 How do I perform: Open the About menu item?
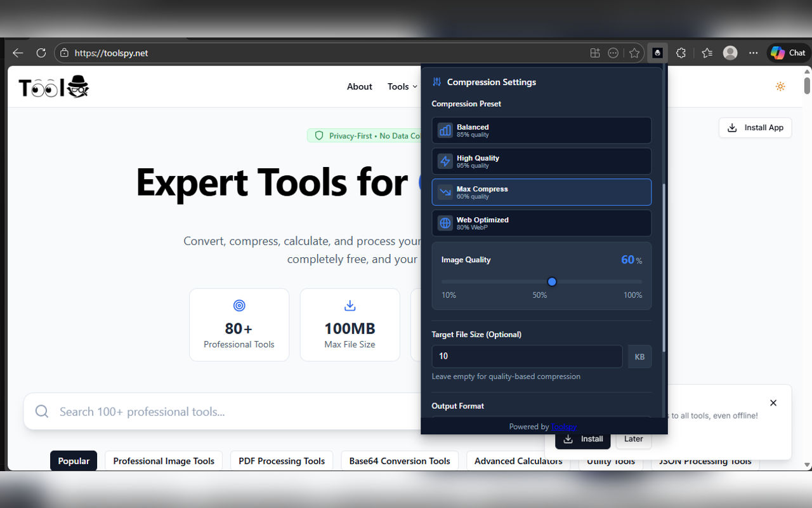pyautogui.click(x=359, y=86)
